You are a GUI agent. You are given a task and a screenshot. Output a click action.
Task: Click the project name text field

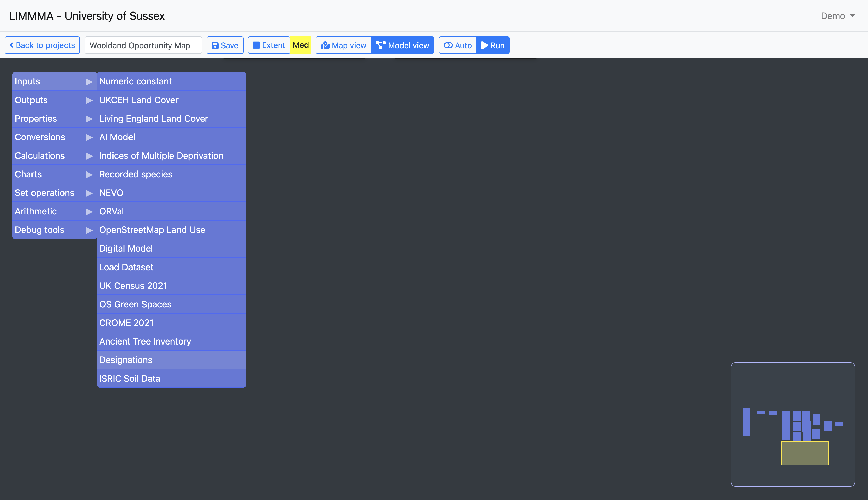(x=143, y=45)
